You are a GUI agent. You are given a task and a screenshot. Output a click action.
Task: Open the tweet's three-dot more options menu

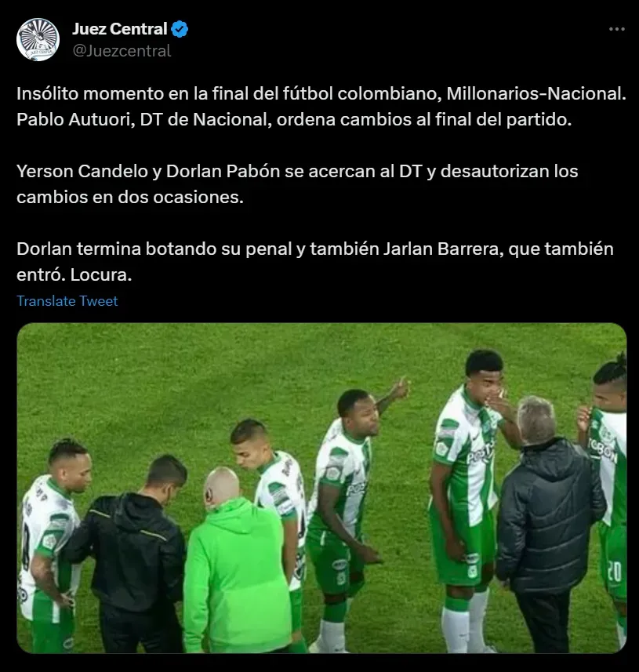coord(616,29)
